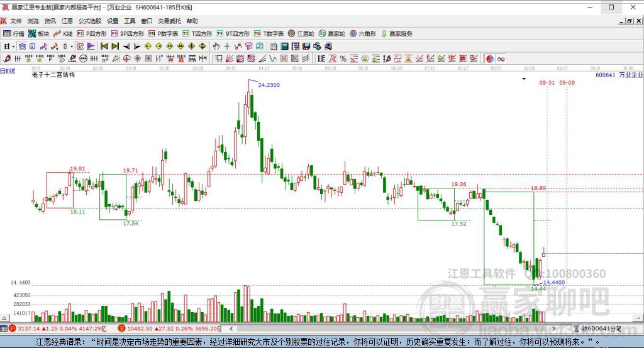
Task: Click the first yellow diamond left-arrow icon
Action: pos(148,46)
